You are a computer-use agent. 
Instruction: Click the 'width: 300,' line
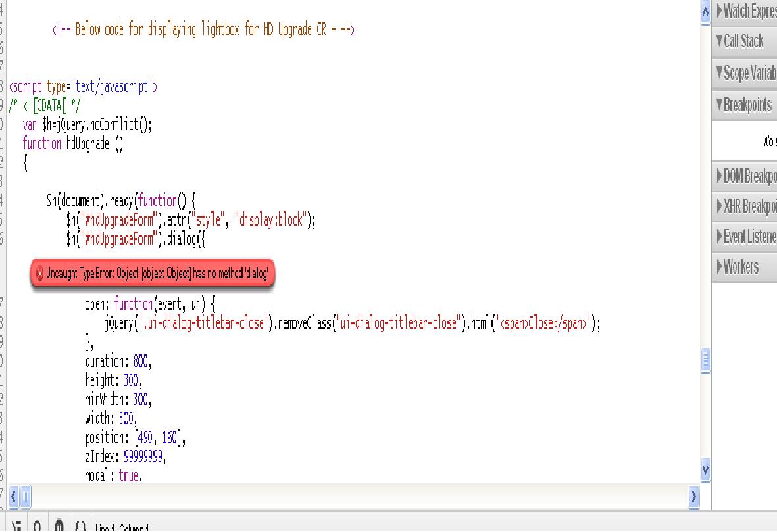click(111, 418)
